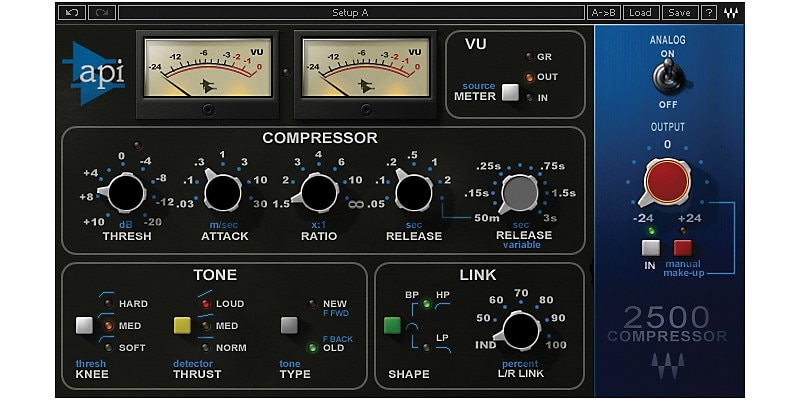This screenshot has width=800, height=400.
Task: Click the .05 release label
Action: click(x=378, y=204)
